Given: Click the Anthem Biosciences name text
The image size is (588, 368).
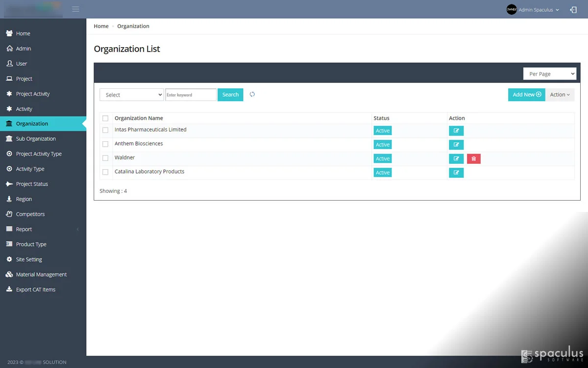Looking at the screenshot, I should tap(139, 144).
